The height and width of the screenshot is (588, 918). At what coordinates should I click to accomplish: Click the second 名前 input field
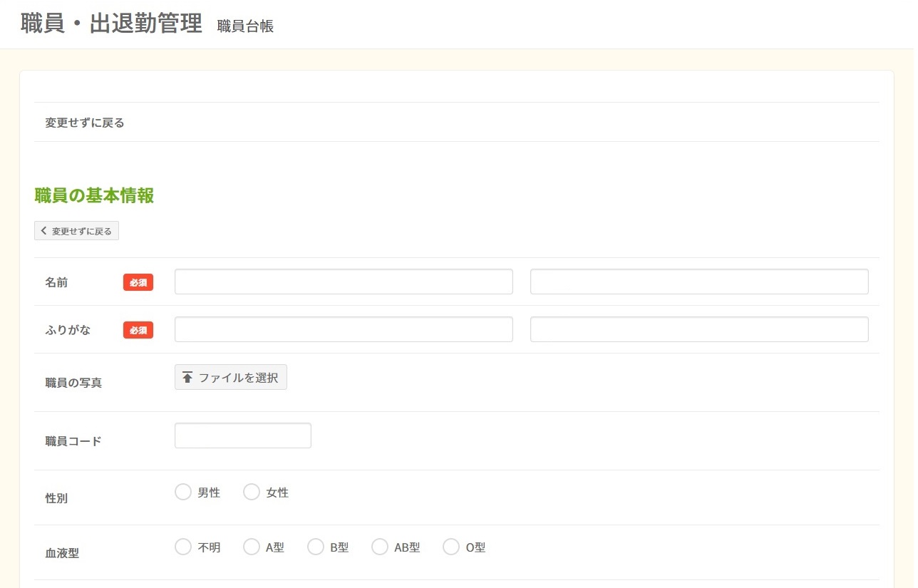click(699, 282)
